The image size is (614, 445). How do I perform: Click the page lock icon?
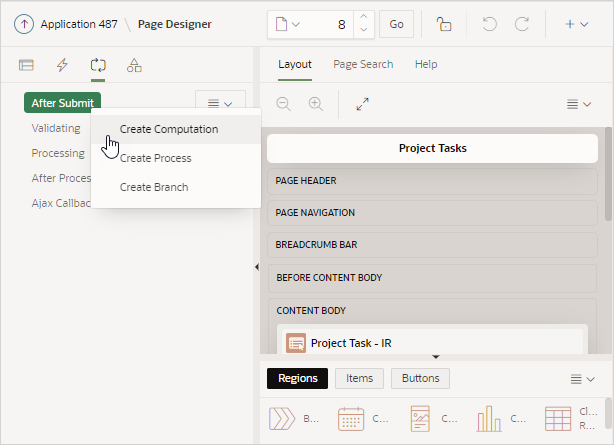[x=444, y=24]
